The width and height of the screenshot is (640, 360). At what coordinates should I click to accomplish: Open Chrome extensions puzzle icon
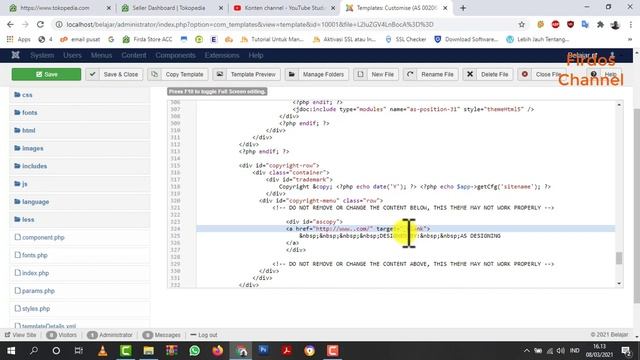600,24
